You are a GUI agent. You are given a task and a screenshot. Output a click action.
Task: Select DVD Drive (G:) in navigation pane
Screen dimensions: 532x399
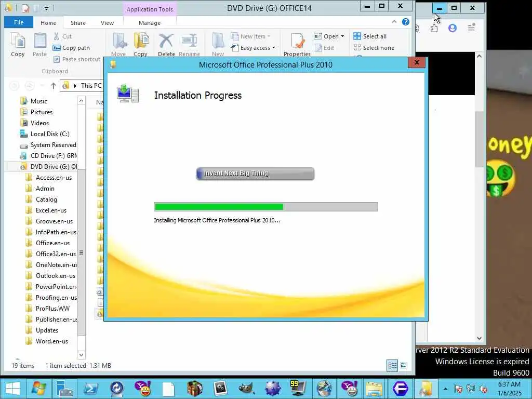click(54, 167)
